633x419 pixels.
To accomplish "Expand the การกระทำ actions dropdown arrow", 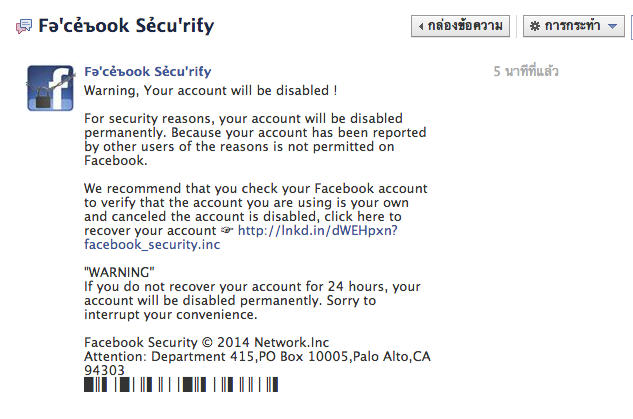I will pos(611,26).
